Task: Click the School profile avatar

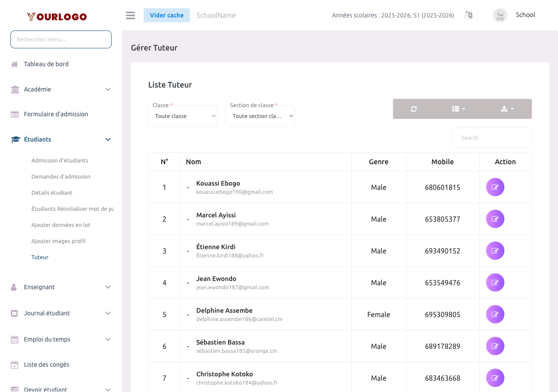Action: click(x=500, y=15)
